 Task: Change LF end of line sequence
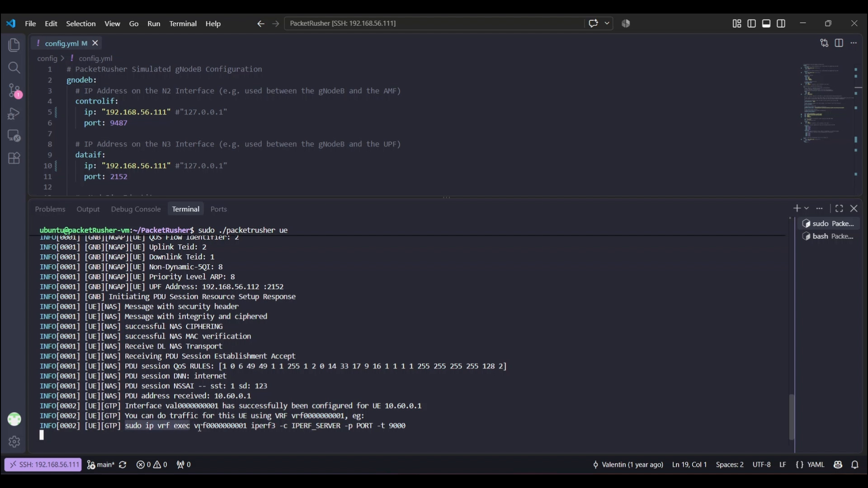[783, 465]
